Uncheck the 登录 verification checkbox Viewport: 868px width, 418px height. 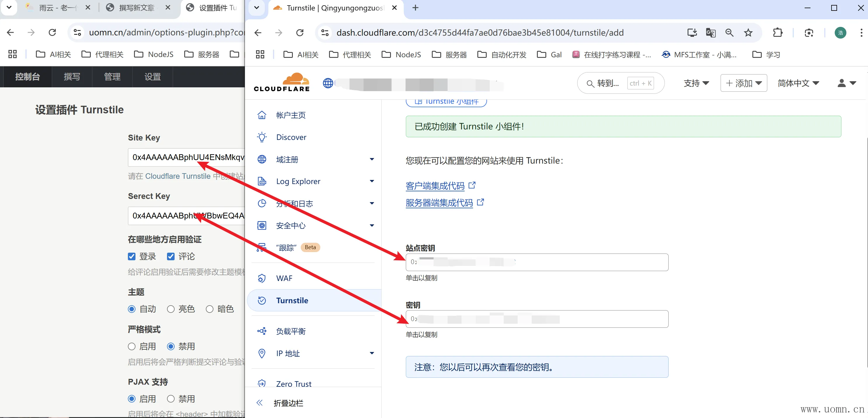pyautogui.click(x=132, y=256)
